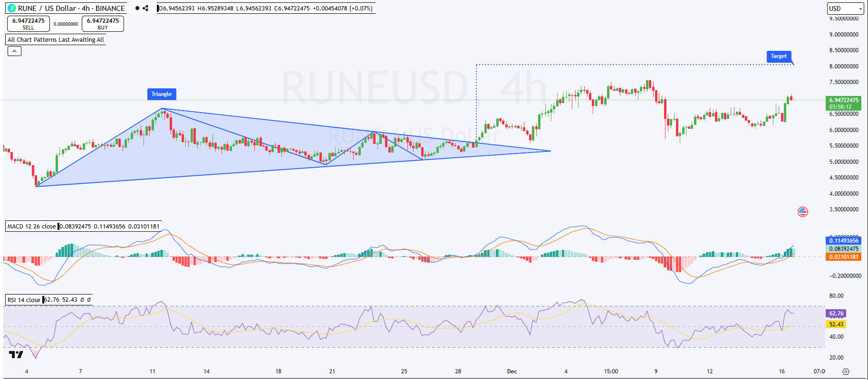Click the SELL 6.94722475 button

[x=29, y=24]
